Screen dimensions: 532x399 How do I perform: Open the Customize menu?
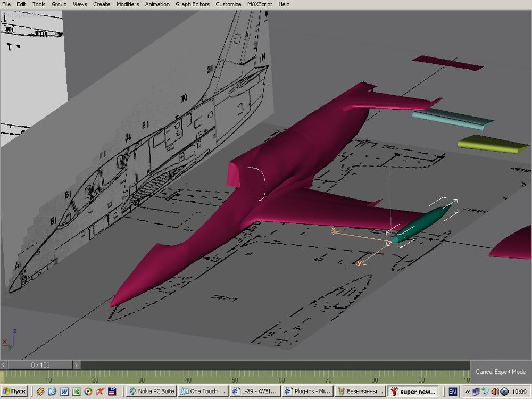[228, 4]
